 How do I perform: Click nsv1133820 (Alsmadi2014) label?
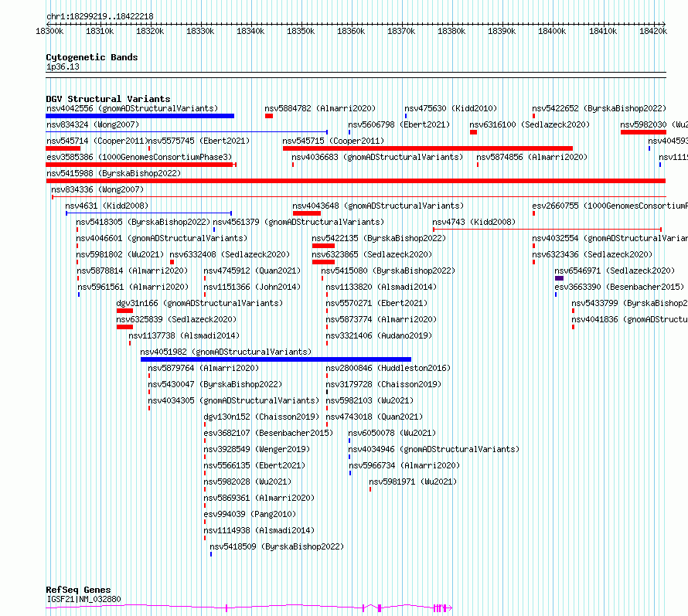pyautogui.click(x=381, y=287)
